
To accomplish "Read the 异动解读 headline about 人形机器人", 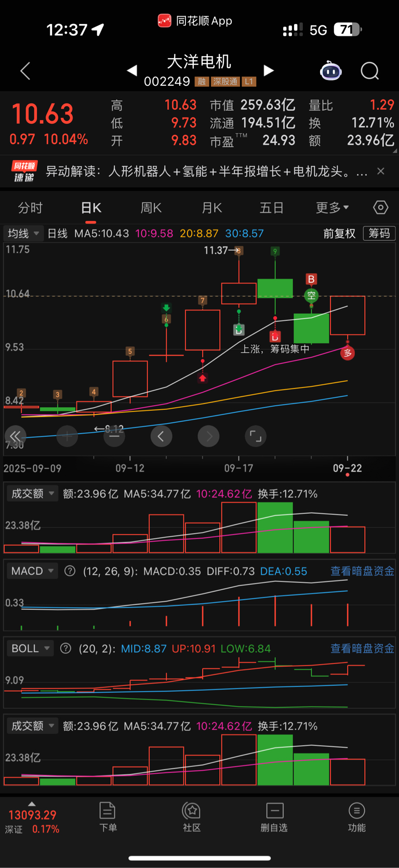I will (206, 171).
